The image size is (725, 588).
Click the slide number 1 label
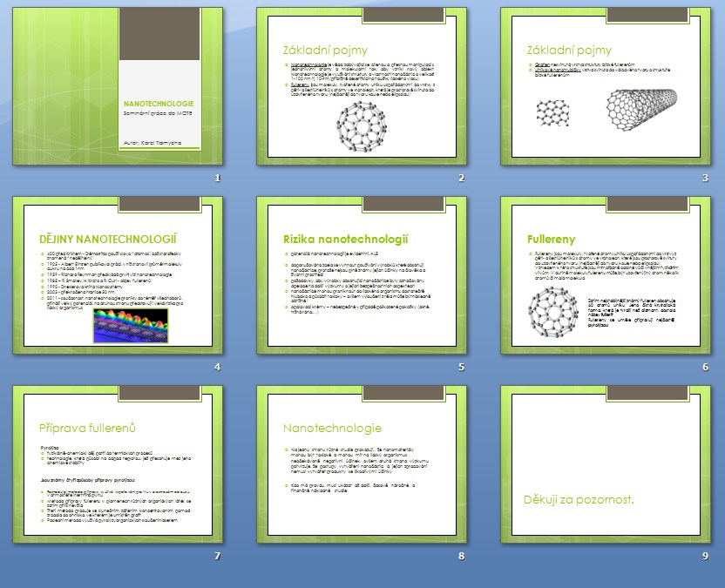click(218, 179)
